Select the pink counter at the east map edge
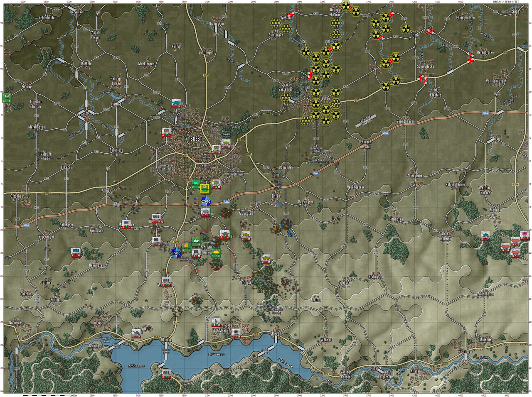532x397 pixels. pyautogui.click(x=525, y=235)
